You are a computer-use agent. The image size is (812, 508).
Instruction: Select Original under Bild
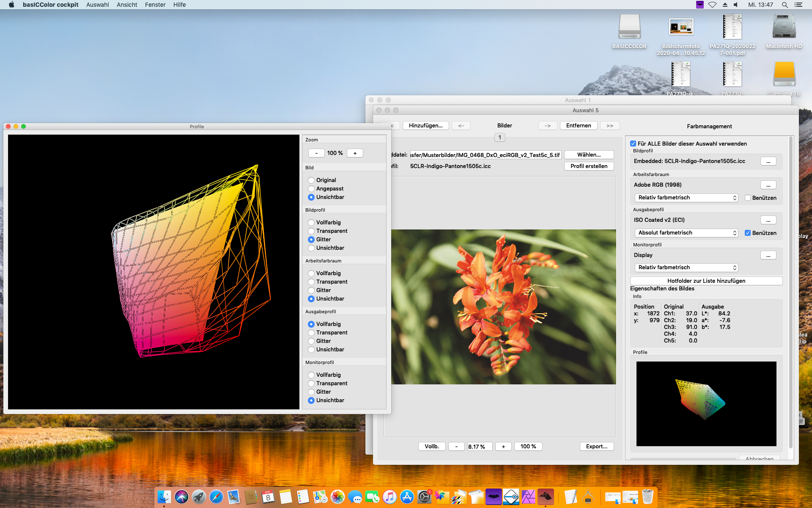coord(311,180)
